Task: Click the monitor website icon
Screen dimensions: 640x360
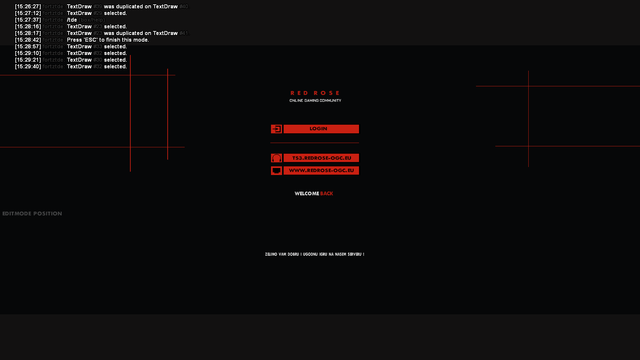Action: pyautogui.click(x=276, y=171)
